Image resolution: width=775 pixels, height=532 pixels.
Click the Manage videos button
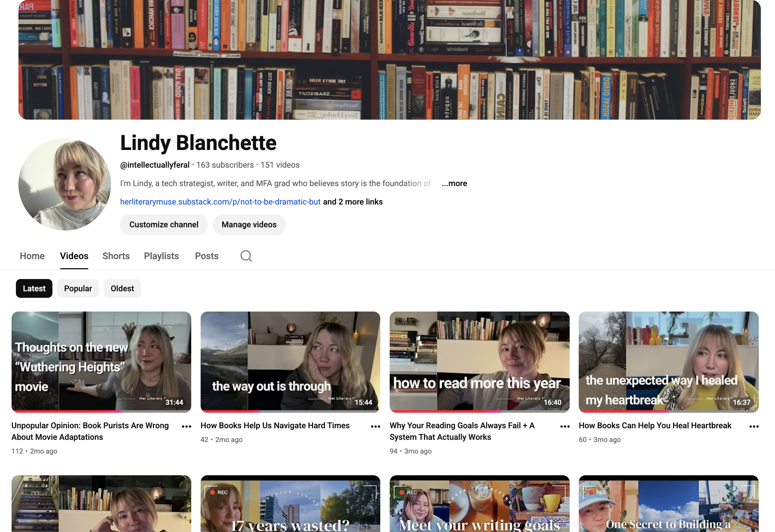249,225
